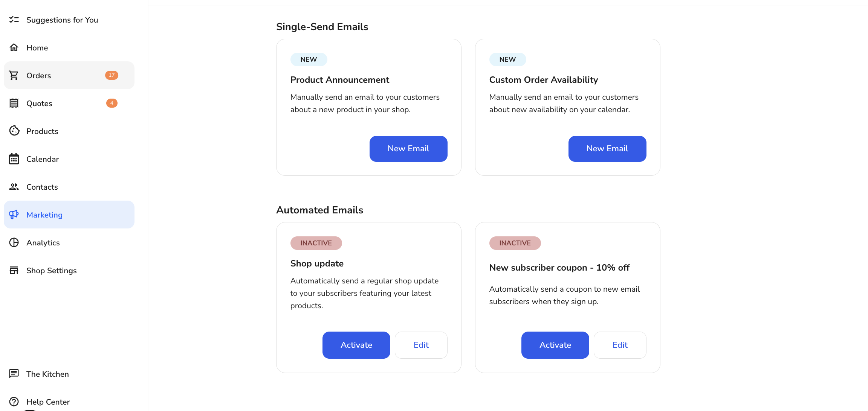Create New Email for Custom Order Availability
868x411 pixels.
click(607, 149)
